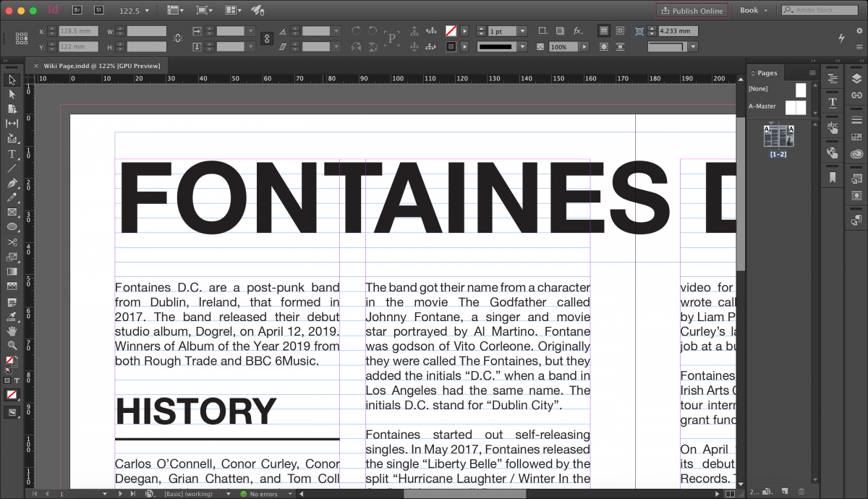The width and height of the screenshot is (868, 499).
Task: Toggle no text wrap option
Action: [603, 31]
